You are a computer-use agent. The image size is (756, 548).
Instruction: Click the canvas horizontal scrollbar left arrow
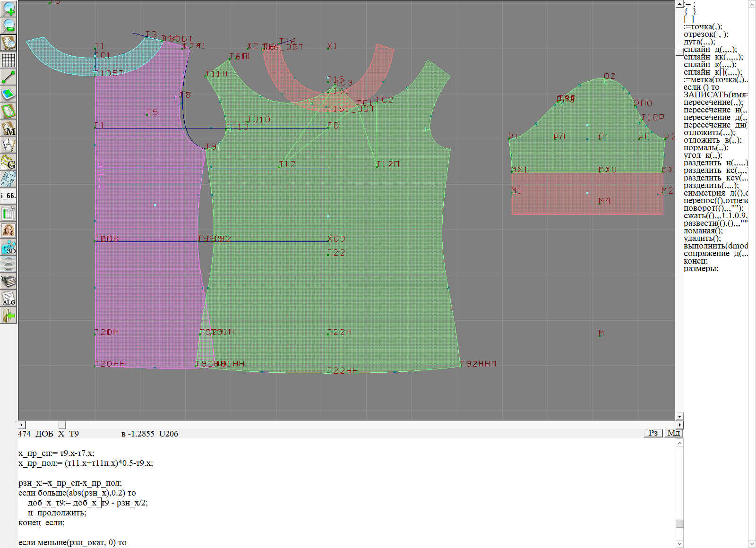(x=22, y=425)
